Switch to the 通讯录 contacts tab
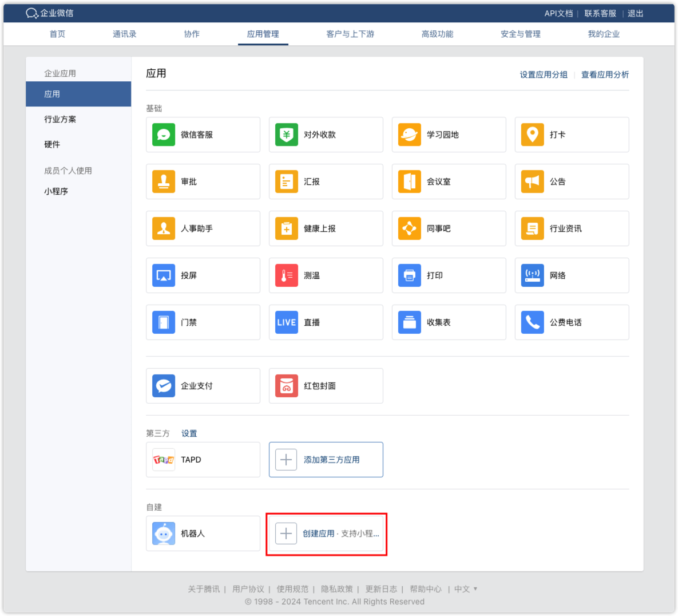Viewport: 678px width, 616px height. pyautogui.click(x=124, y=34)
